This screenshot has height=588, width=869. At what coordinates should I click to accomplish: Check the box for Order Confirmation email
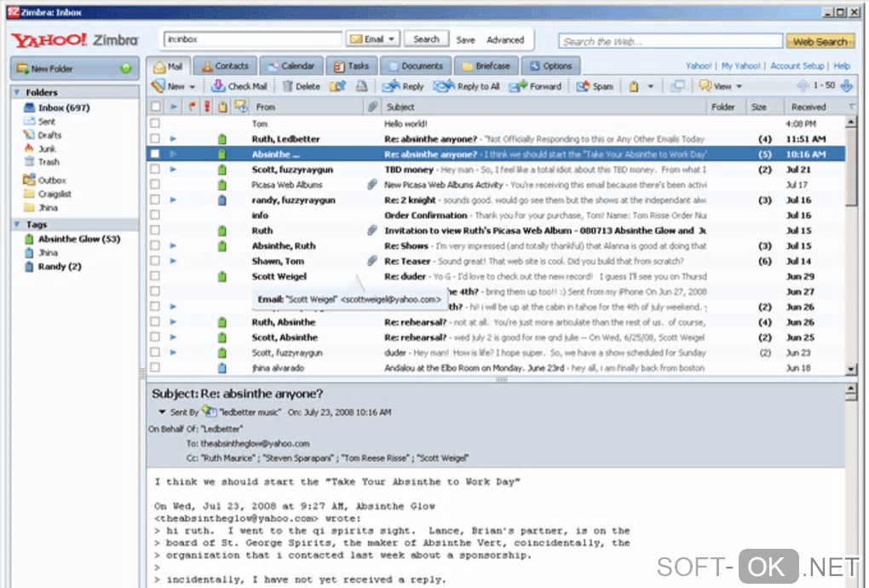point(155,215)
